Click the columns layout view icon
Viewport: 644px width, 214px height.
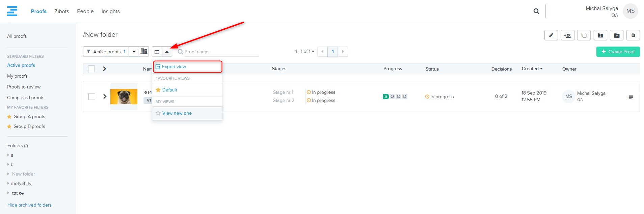(157, 52)
